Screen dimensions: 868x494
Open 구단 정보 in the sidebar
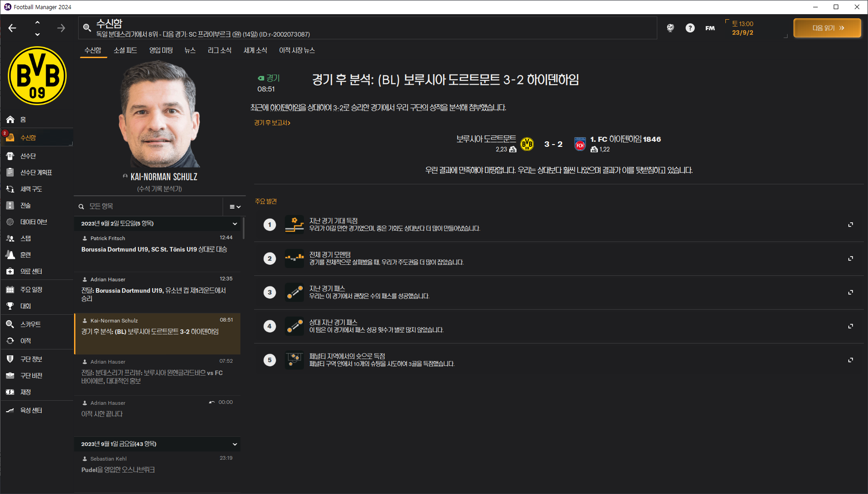pos(37,359)
